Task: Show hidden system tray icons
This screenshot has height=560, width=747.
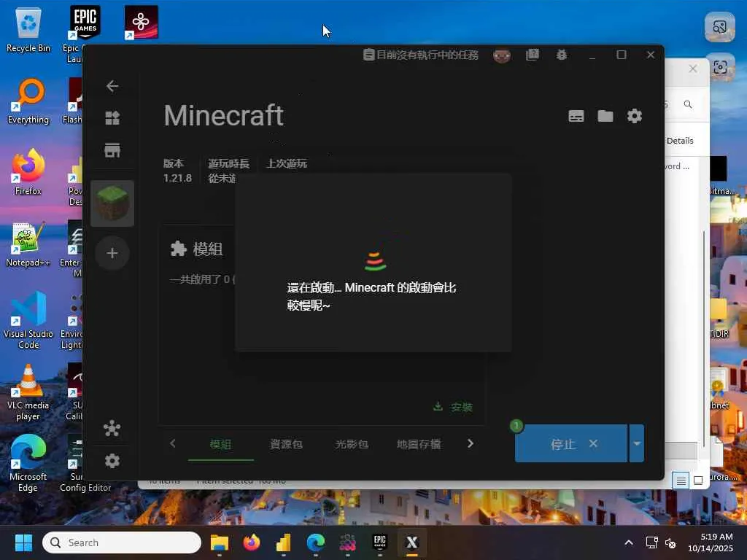Action: point(629,542)
